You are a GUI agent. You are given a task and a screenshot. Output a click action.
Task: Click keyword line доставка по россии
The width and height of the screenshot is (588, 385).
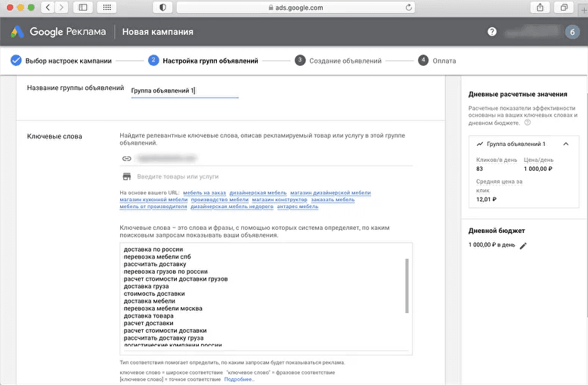[153, 250]
